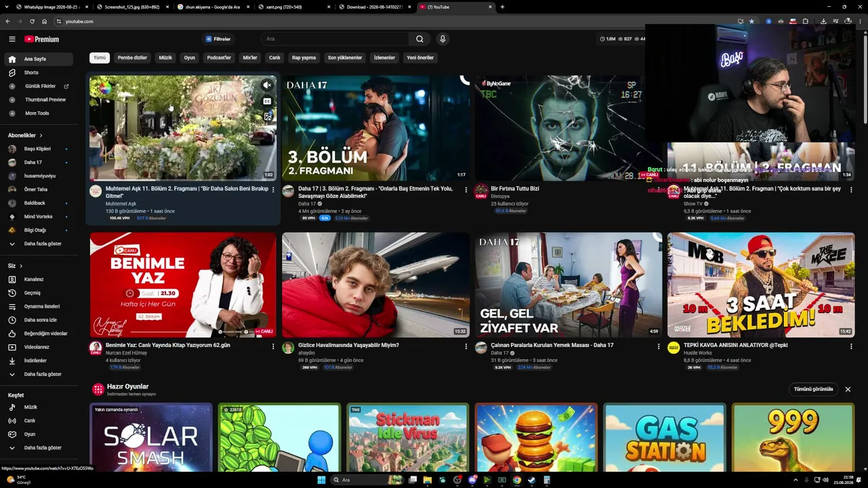
Task: Open options for Benimle Yaz video
Action: click(x=273, y=346)
